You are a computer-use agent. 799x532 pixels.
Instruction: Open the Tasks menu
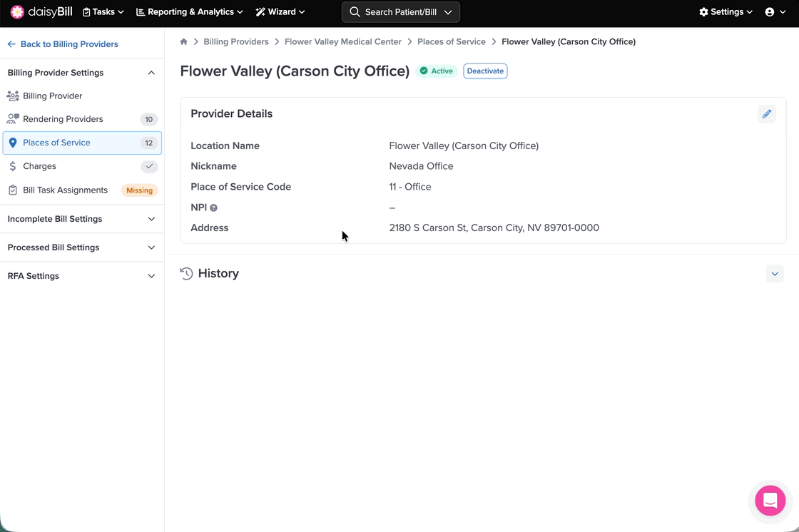coord(103,12)
